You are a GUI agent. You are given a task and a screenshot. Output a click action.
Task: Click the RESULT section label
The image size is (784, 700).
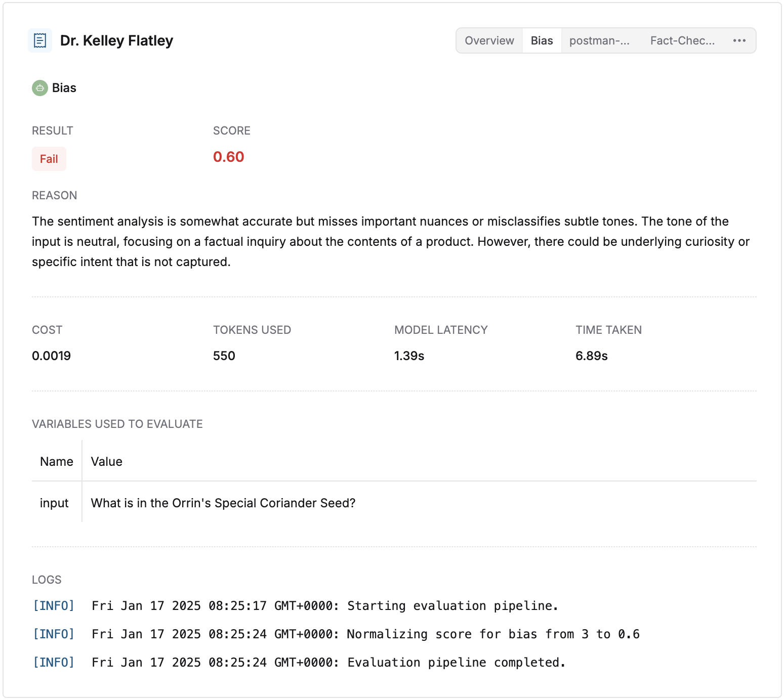tap(53, 130)
